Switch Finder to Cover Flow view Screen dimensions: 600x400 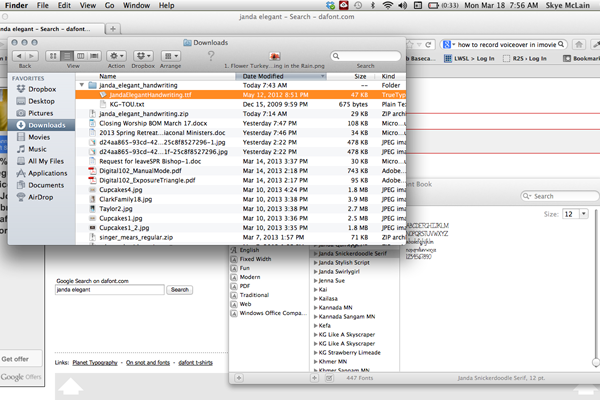(x=94, y=56)
